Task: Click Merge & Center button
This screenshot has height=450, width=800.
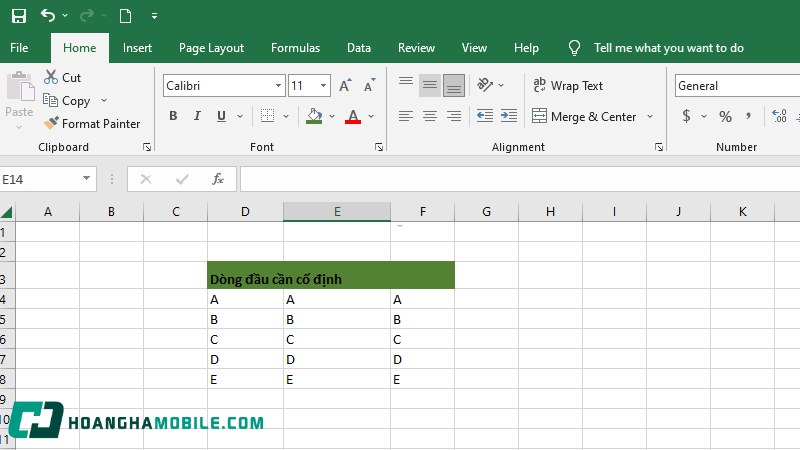Action: point(584,116)
